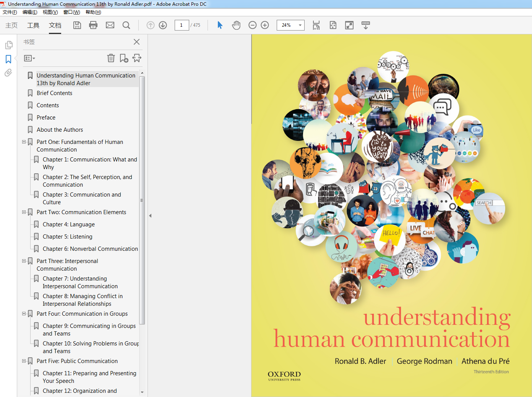
Task: Switch to the 文档 tab
Action: (x=55, y=25)
